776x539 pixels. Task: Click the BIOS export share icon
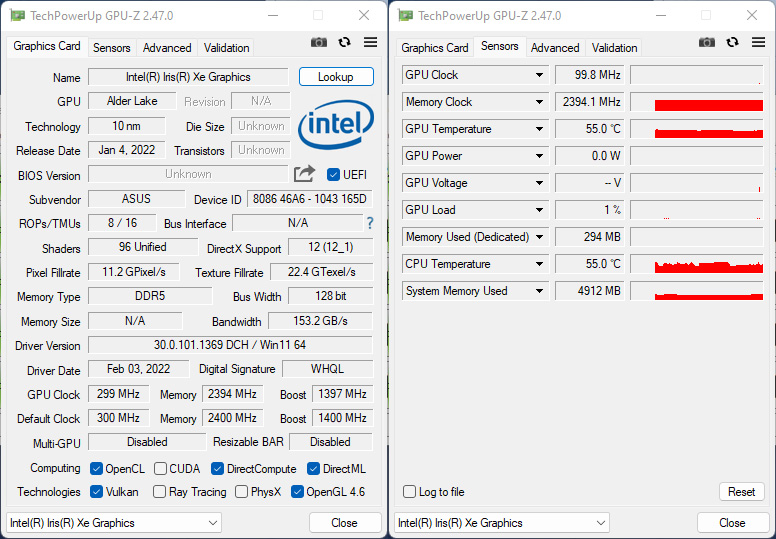[305, 174]
